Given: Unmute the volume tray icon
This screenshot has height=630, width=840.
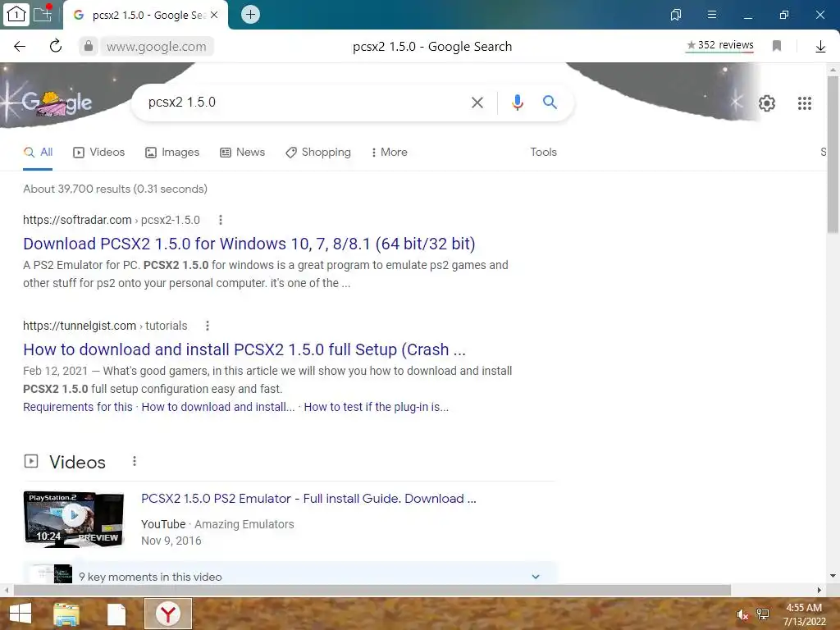Looking at the screenshot, I should [x=742, y=614].
